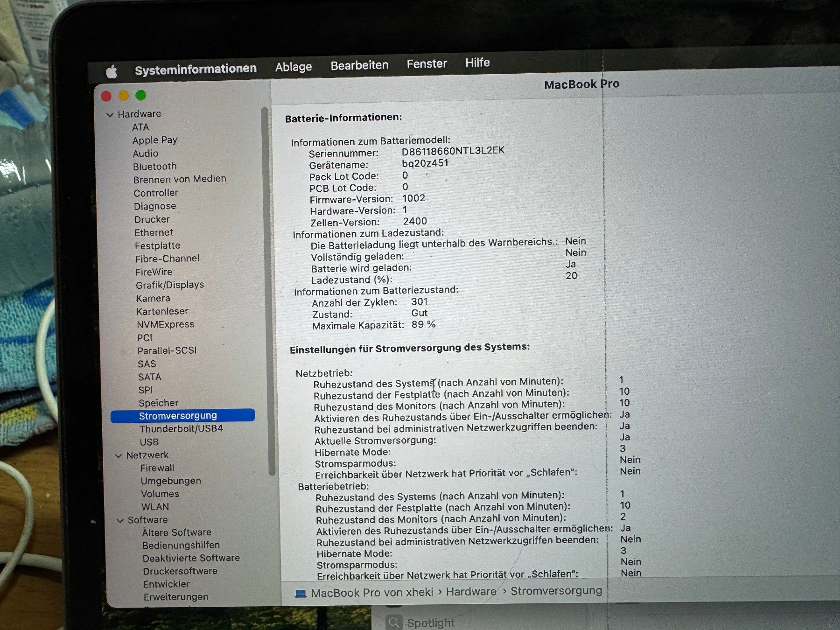Select Controller in the sidebar
Viewport: 840px width, 630px height.
click(156, 193)
